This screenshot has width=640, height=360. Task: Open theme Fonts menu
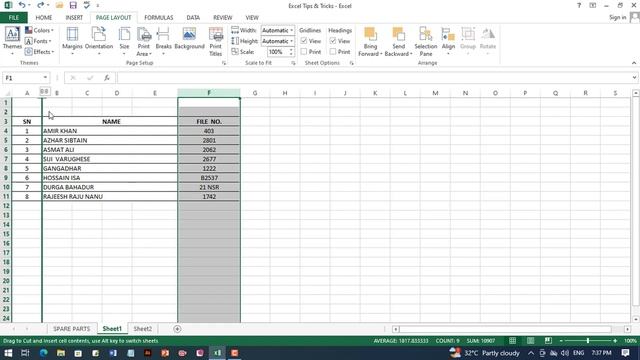pyautogui.click(x=38, y=41)
